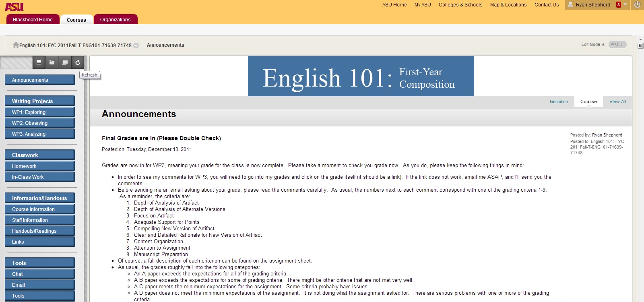Open Tools item below Email

(40, 296)
